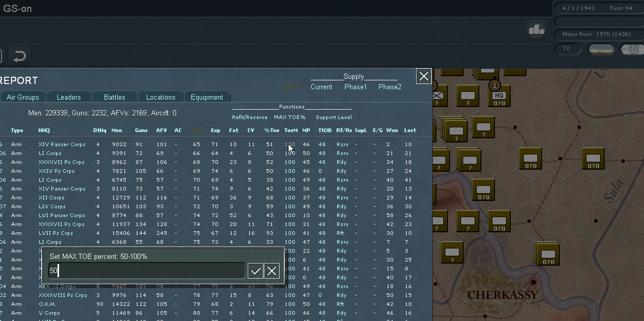Close the report window with X
This screenshot has width=644, height=321.
[x=424, y=76]
